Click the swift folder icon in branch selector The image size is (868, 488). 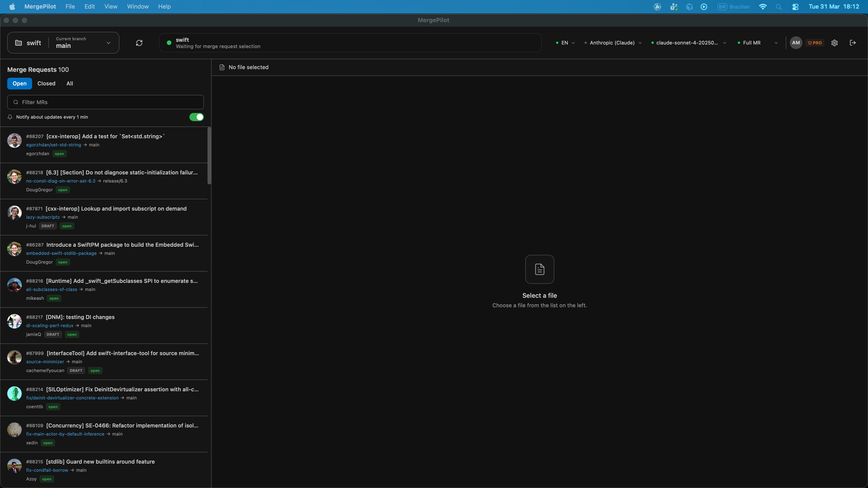pyautogui.click(x=19, y=42)
